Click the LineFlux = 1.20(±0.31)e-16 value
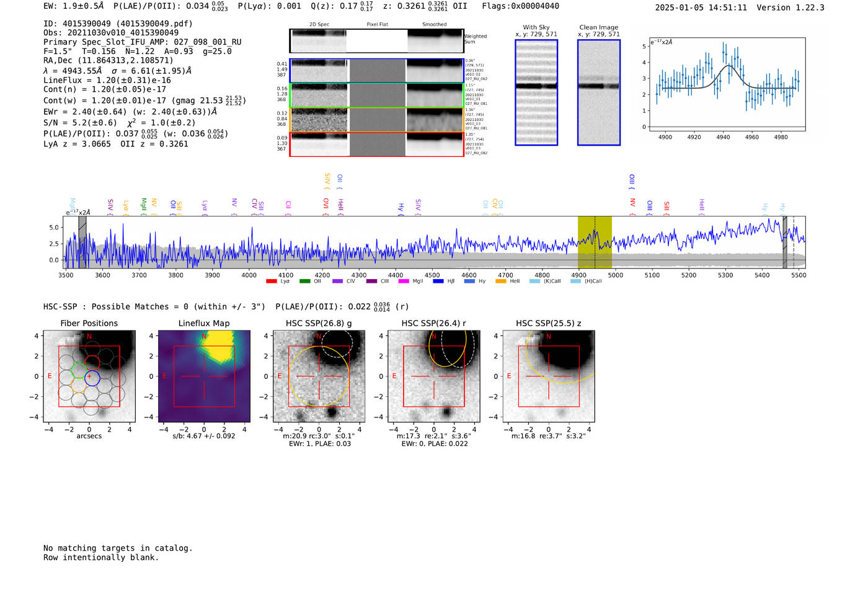Image resolution: width=868 pixels, height=591 pixels. click(x=107, y=80)
